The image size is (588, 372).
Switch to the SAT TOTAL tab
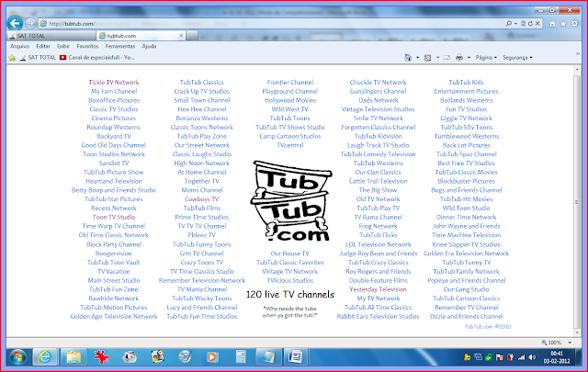51,36
